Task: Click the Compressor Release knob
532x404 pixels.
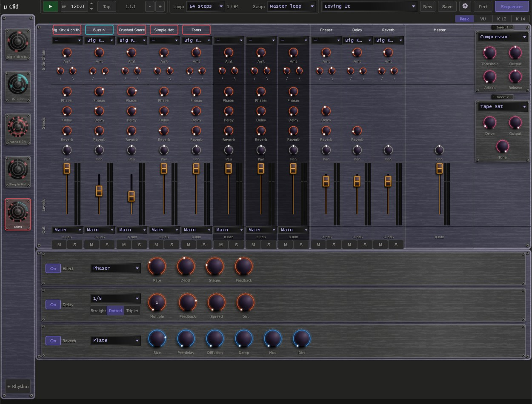Action: click(515, 77)
